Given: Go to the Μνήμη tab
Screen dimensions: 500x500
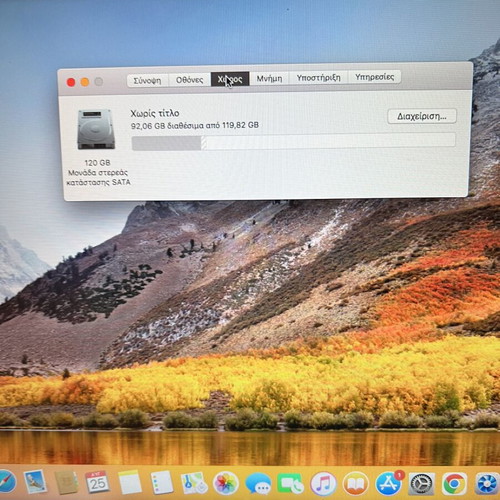Looking at the screenshot, I should click(x=269, y=78).
